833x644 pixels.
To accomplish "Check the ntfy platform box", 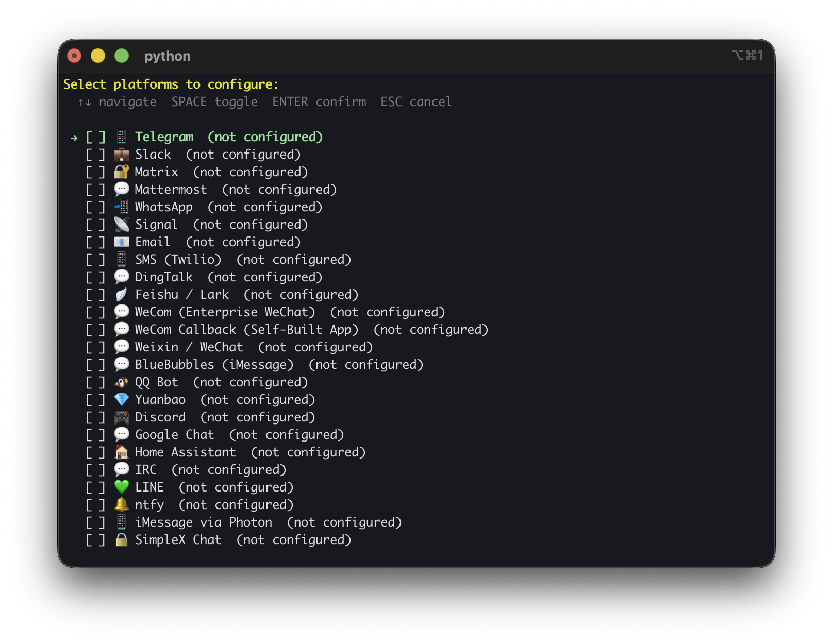I will pos(95,505).
